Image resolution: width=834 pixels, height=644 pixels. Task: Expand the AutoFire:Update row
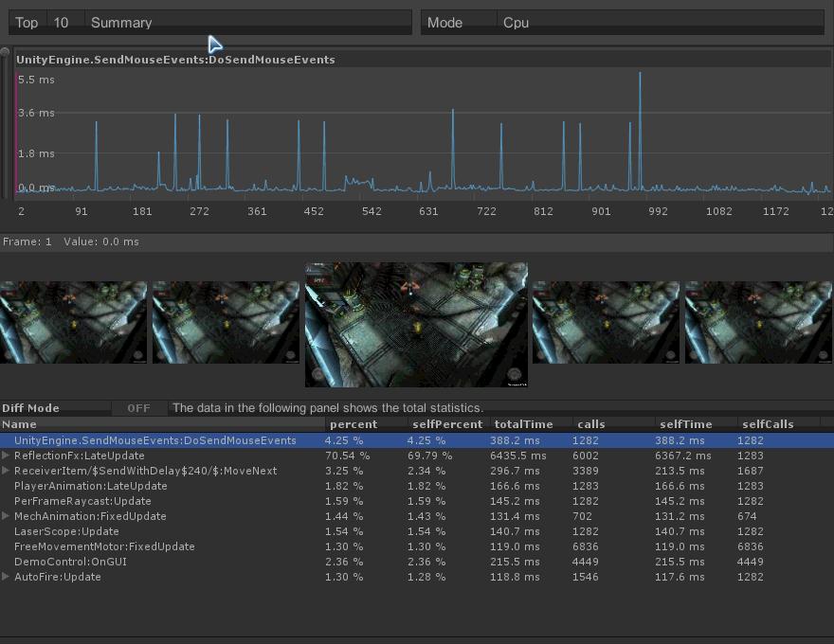(6, 577)
